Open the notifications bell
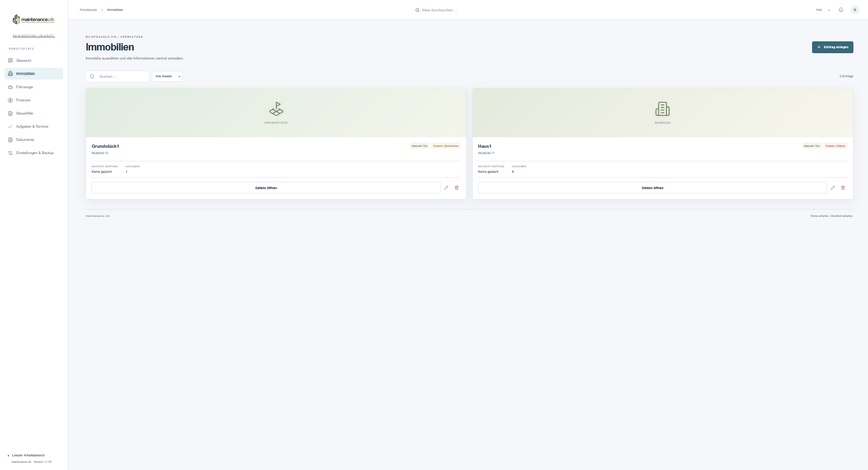 pyautogui.click(x=841, y=10)
